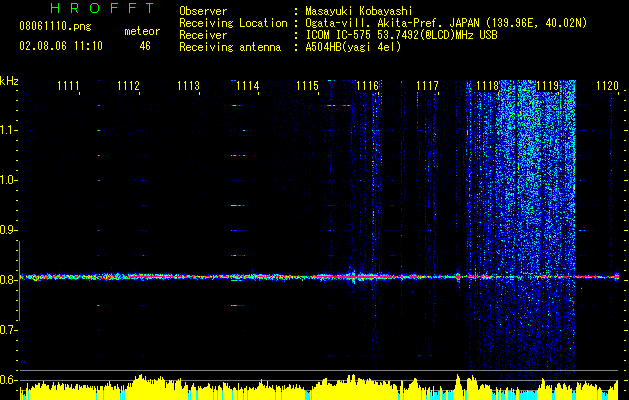This screenshot has height=400, width=629.
Task: Click the gray frequency range bar on left axis
Action: (19, 281)
